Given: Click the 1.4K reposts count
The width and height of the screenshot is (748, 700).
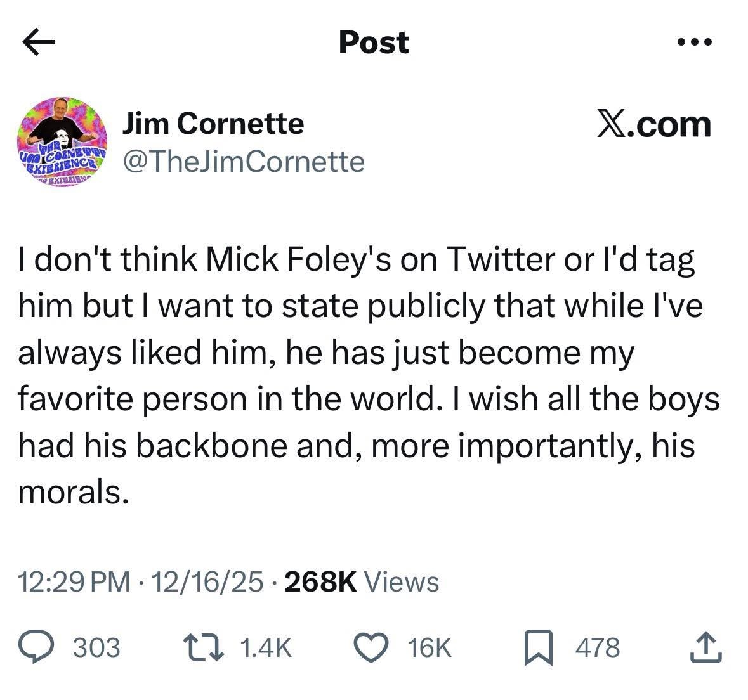Looking at the screenshot, I should [x=266, y=648].
